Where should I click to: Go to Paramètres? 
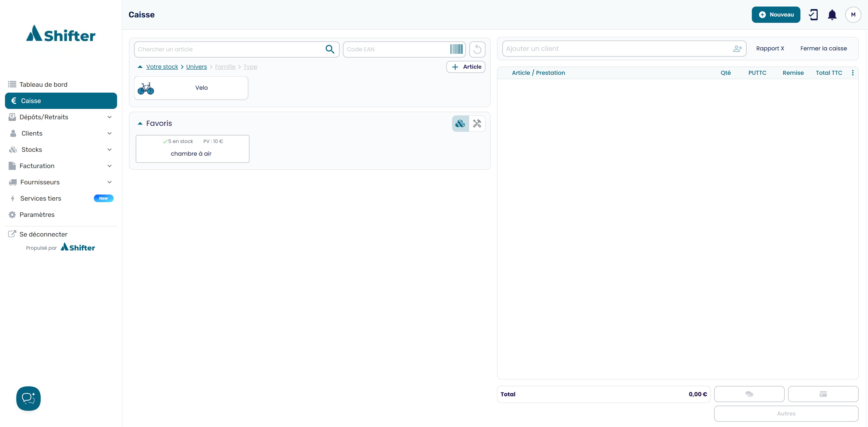37,214
